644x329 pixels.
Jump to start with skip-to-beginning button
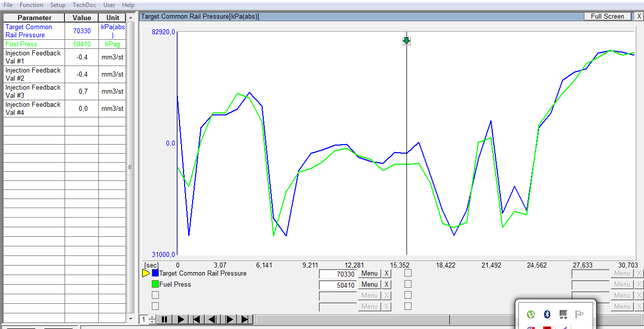pos(197,319)
